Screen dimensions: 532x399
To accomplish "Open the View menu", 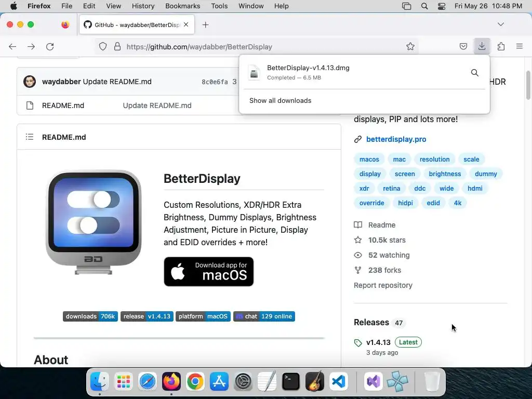I will pos(113,6).
